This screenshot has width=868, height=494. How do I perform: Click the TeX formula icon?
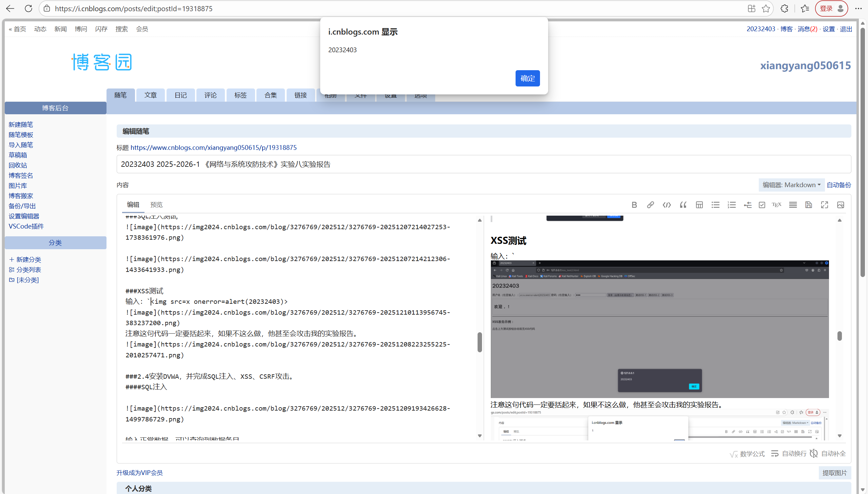pyautogui.click(x=776, y=205)
